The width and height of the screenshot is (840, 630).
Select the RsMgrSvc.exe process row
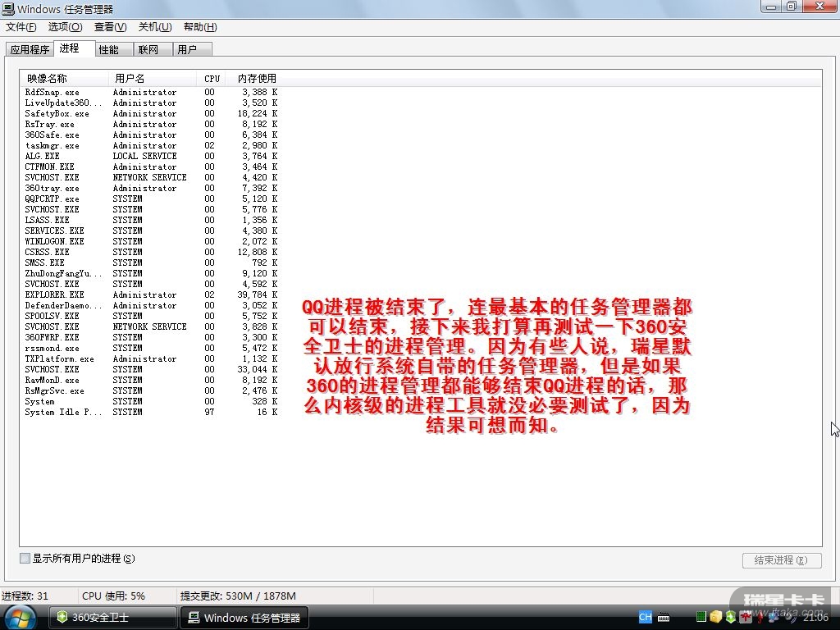point(151,390)
